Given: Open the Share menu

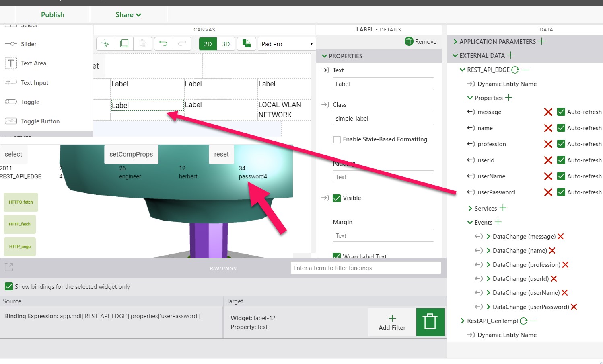Looking at the screenshot, I should point(128,14).
